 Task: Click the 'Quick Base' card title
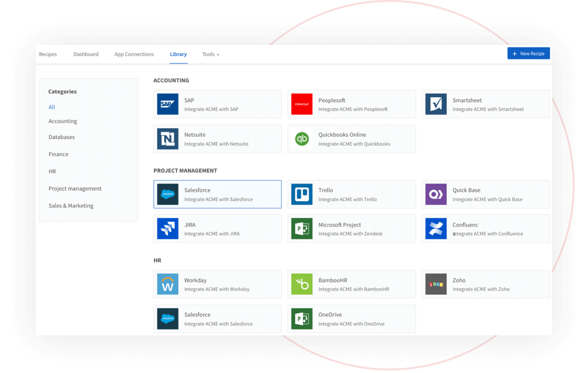(466, 190)
